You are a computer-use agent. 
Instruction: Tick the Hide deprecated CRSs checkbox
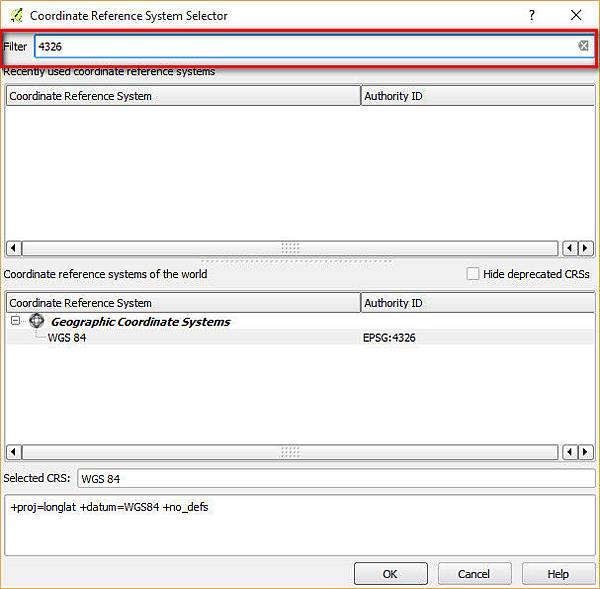coord(473,274)
